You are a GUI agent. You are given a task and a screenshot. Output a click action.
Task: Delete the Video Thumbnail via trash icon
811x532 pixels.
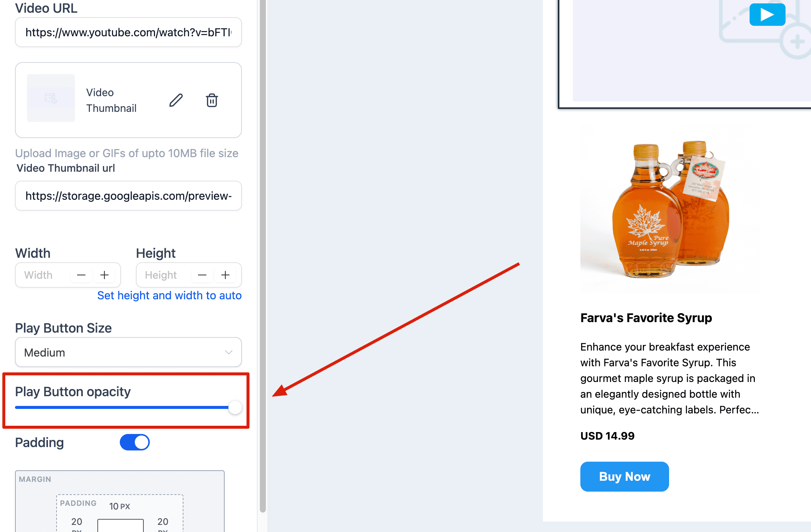(212, 100)
